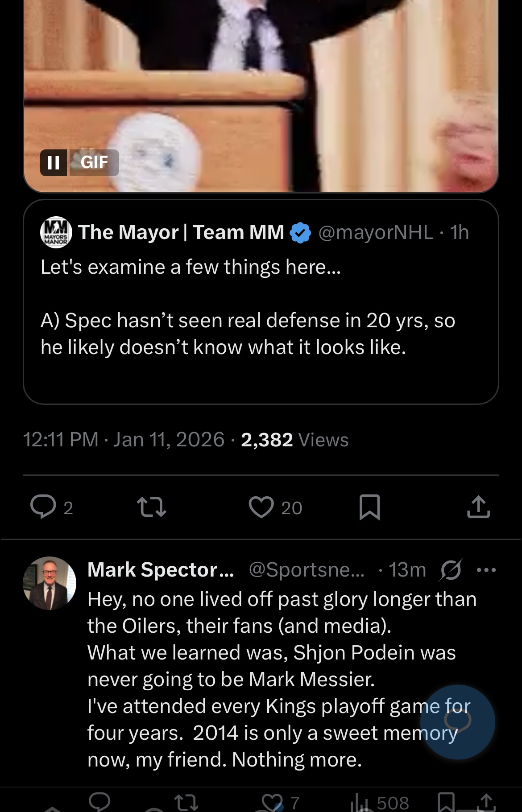Pause the playing GIF
522x812 pixels.
[54, 163]
